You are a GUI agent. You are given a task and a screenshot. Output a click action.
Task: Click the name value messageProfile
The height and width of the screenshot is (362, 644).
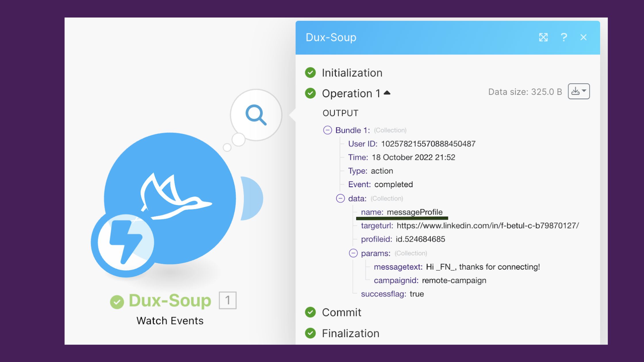pos(415,212)
